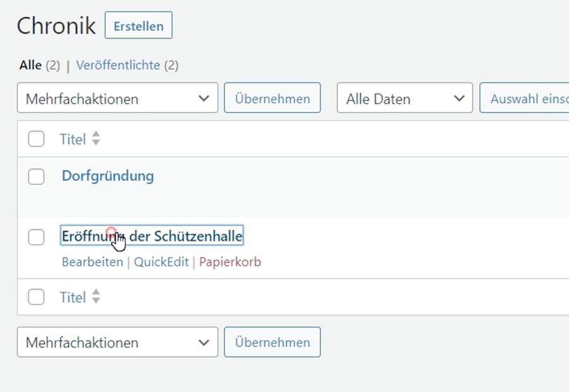Open the top Mehrfachaktionen dropdown
569x392 pixels.
118,99
